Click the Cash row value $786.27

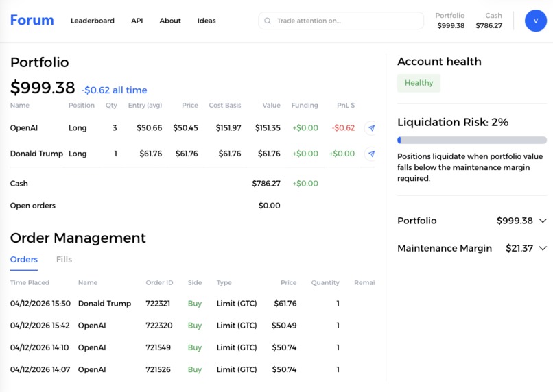(x=266, y=184)
